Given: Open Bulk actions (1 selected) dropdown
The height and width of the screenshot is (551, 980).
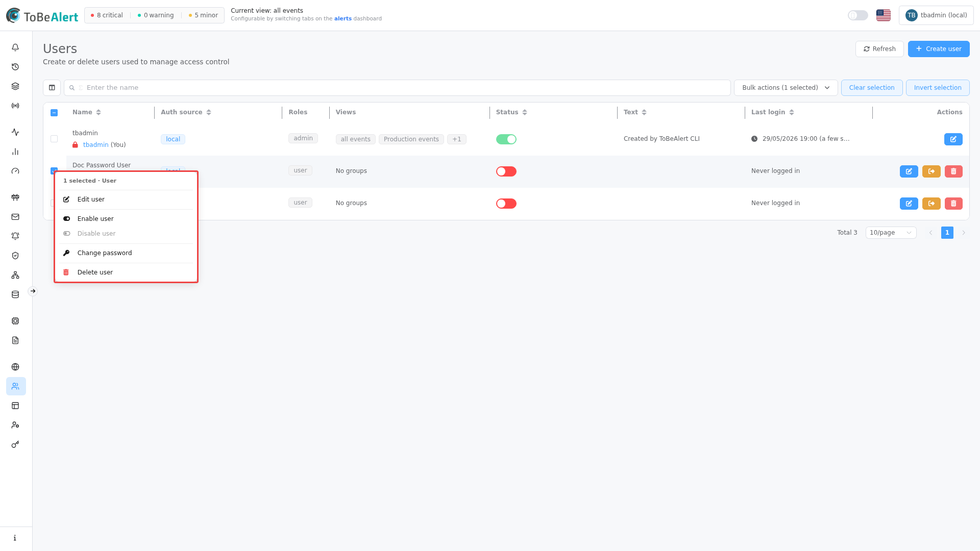Looking at the screenshot, I should pyautogui.click(x=786, y=88).
